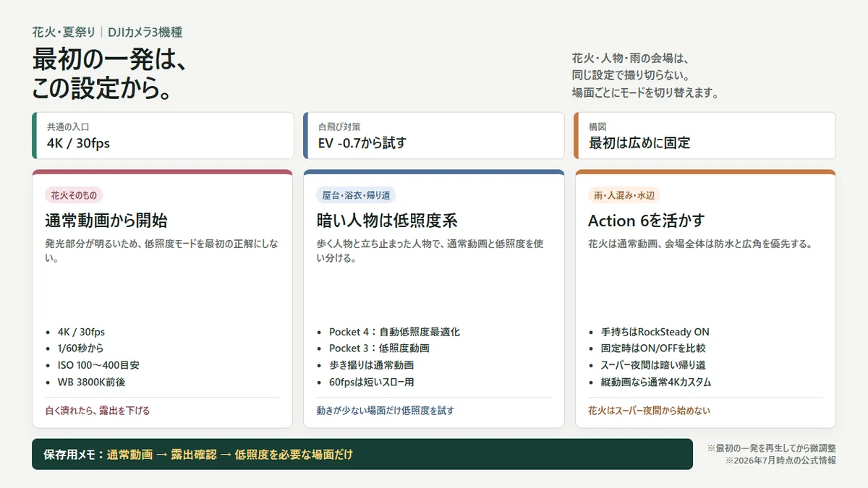Click the subtitle 花火・夏祭り｜DJIカメラ3機種
Screen dimensions: 868x488
(x=107, y=32)
